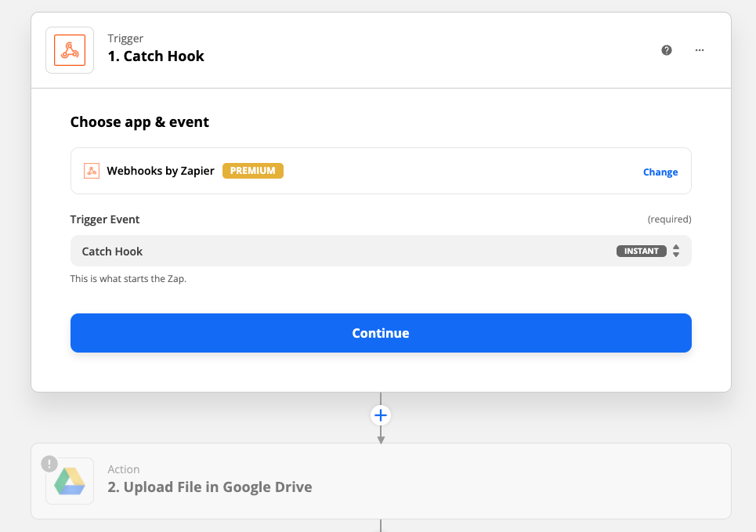This screenshot has width=756, height=532.
Task: Click the '(required)' label
Action: tap(669, 219)
